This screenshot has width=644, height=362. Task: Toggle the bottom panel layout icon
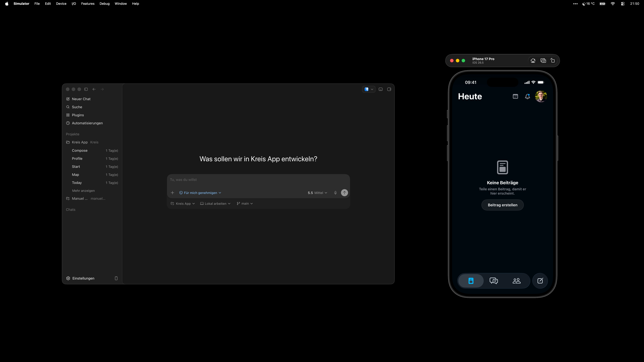point(380,89)
